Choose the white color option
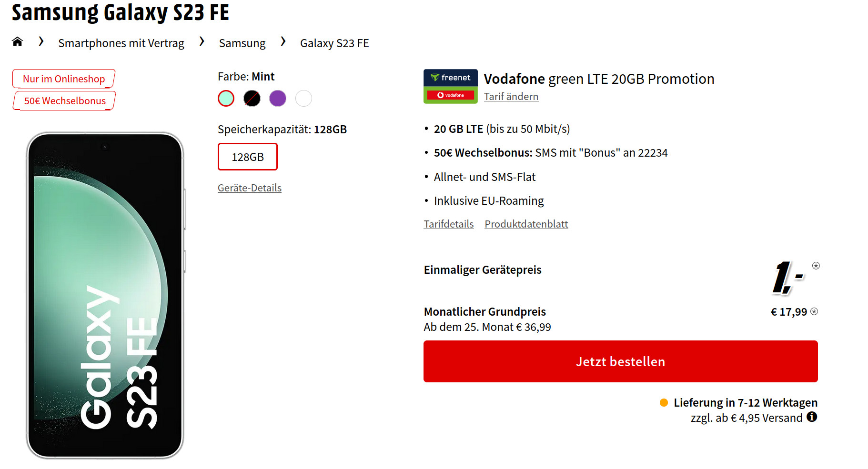The height and width of the screenshot is (469, 868). pos(303,98)
